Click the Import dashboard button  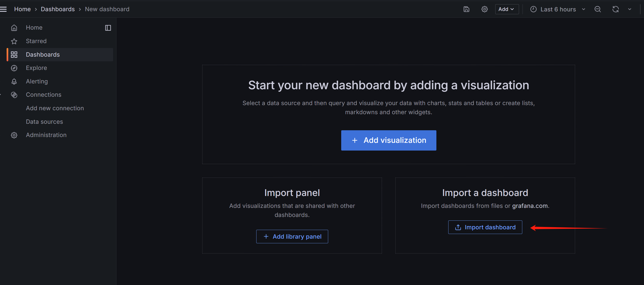485,227
